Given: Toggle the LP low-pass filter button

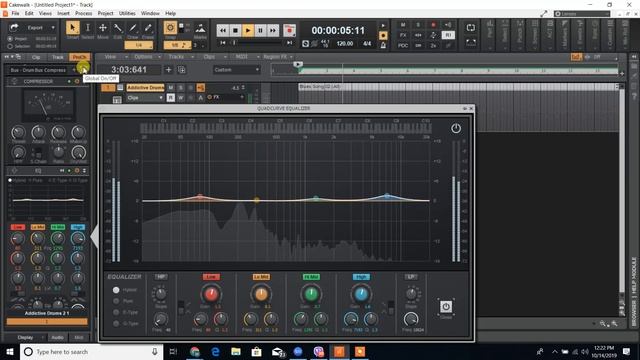Looking at the screenshot, I should coord(411,277).
